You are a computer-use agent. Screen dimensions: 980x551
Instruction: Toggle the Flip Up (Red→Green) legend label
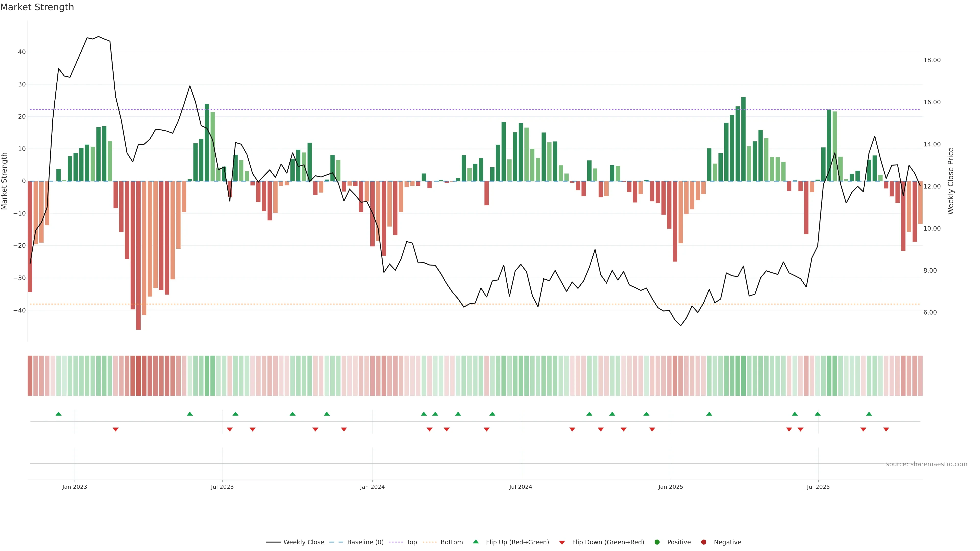tap(517, 542)
